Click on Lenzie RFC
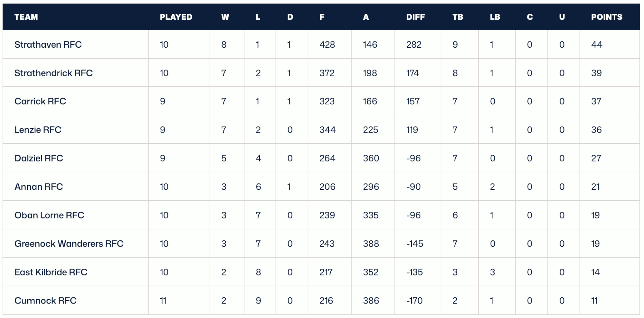 pos(38,130)
